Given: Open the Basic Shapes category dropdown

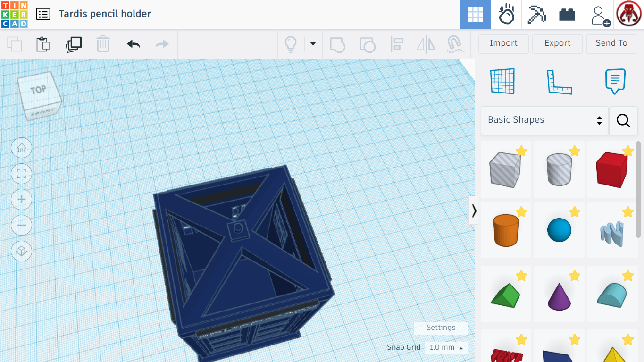Looking at the screenshot, I should [544, 120].
